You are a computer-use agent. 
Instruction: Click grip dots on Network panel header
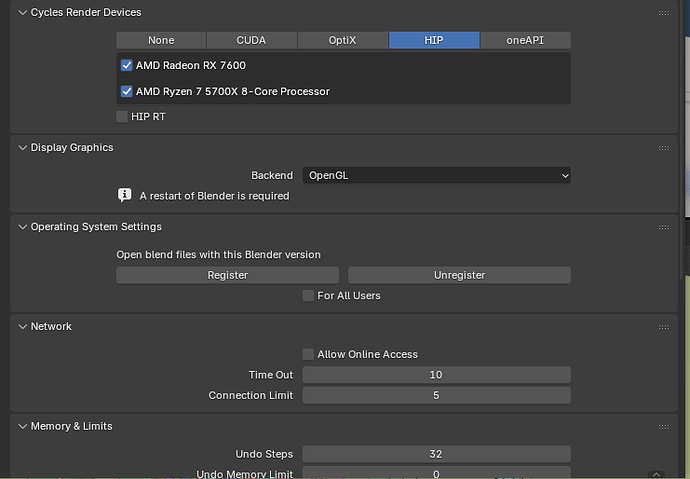click(x=664, y=327)
